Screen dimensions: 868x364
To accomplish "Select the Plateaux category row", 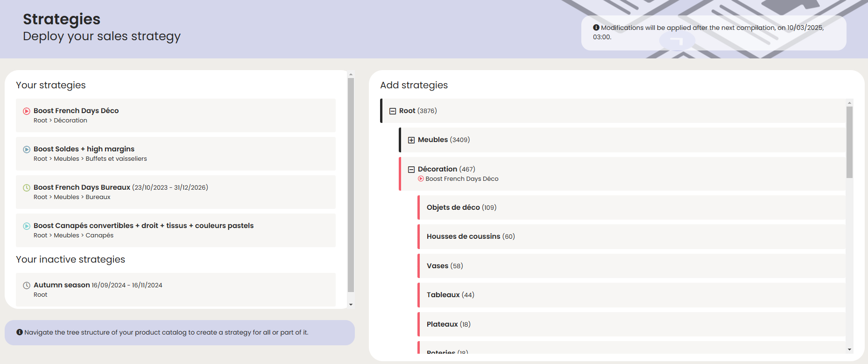I will [442, 324].
